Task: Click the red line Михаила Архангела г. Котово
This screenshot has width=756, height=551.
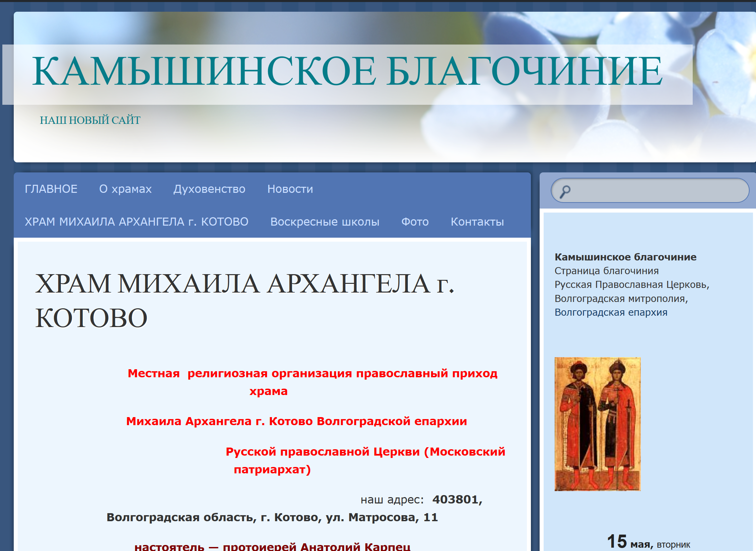Action: (x=219, y=421)
